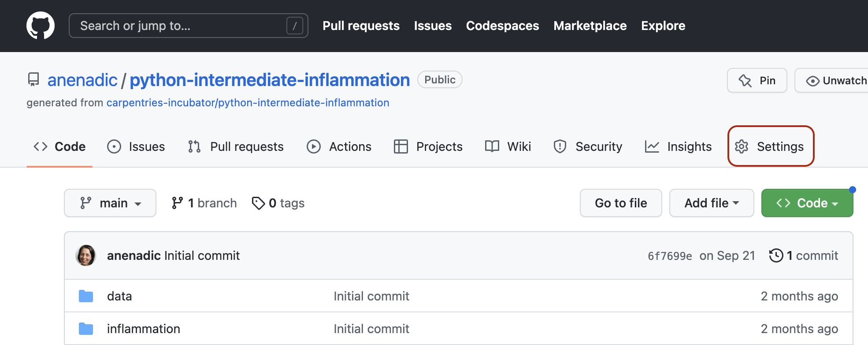The image size is (868, 345).
Task: Click the slash shortcut icon in search
Action: 295,26
